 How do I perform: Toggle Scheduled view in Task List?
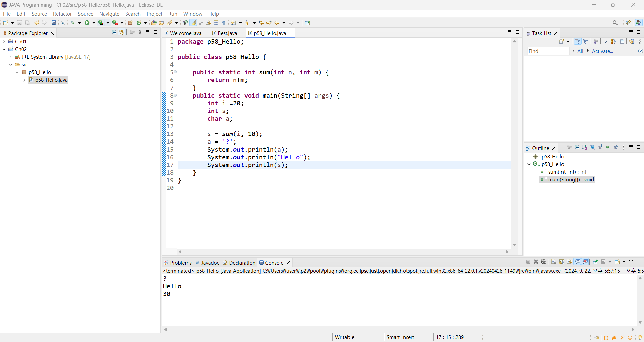(586, 41)
